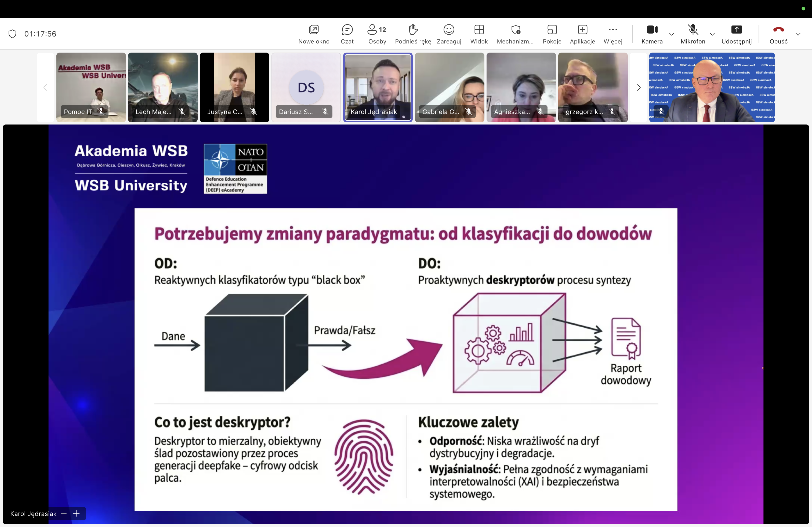This screenshot has height=527, width=812.
Task: Zoom in shared content with plus
Action: (77, 513)
